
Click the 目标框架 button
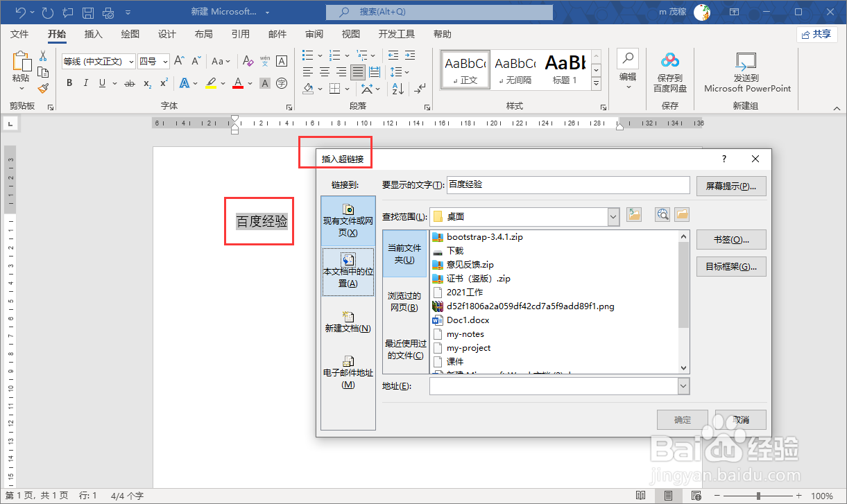[731, 266]
